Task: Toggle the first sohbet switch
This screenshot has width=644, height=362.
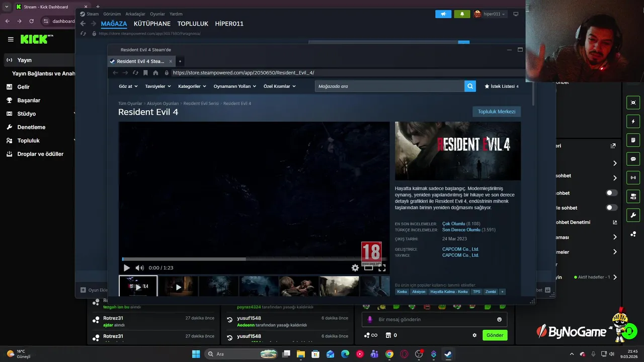Action: click(x=611, y=193)
